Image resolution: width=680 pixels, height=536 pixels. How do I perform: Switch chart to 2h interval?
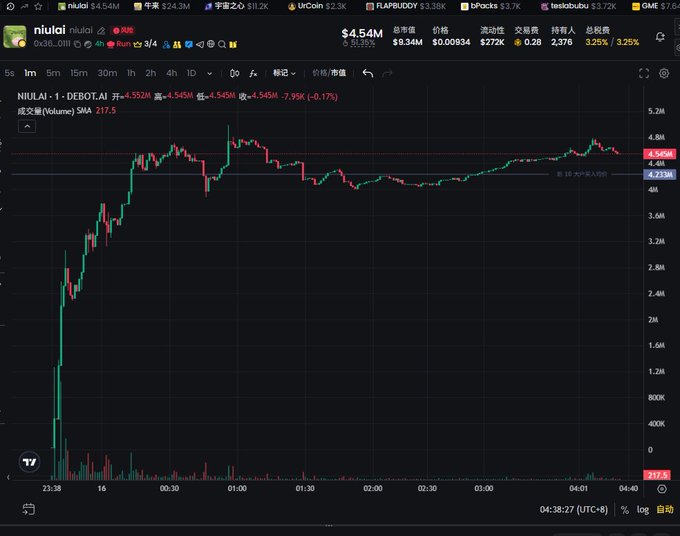pos(150,73)
